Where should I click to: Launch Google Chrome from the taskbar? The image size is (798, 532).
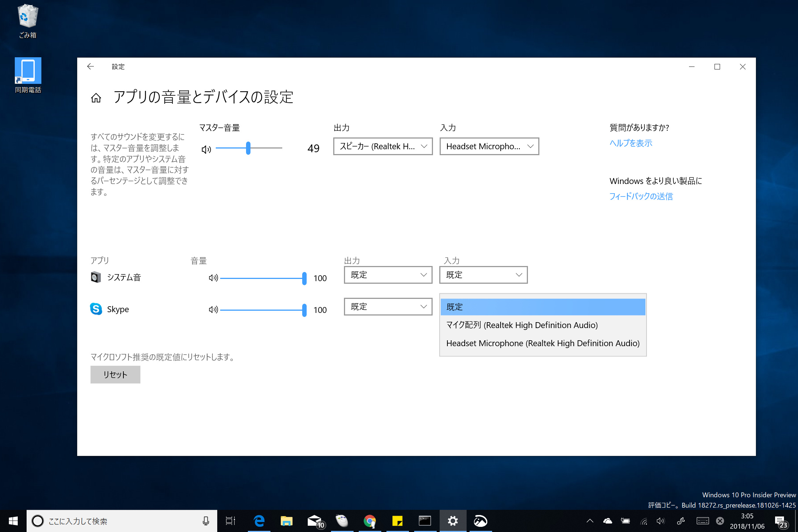[370, 521]
